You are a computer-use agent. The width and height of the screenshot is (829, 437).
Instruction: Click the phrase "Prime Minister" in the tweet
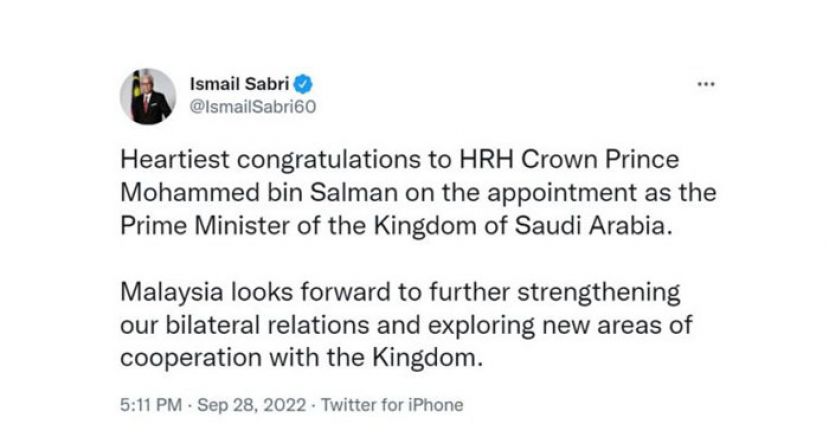click(189, 225)
